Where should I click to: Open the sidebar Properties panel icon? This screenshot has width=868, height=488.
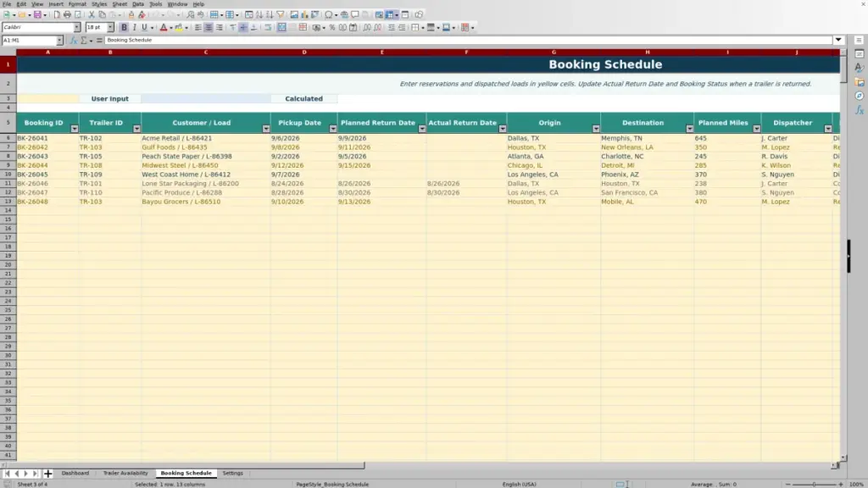860,53
